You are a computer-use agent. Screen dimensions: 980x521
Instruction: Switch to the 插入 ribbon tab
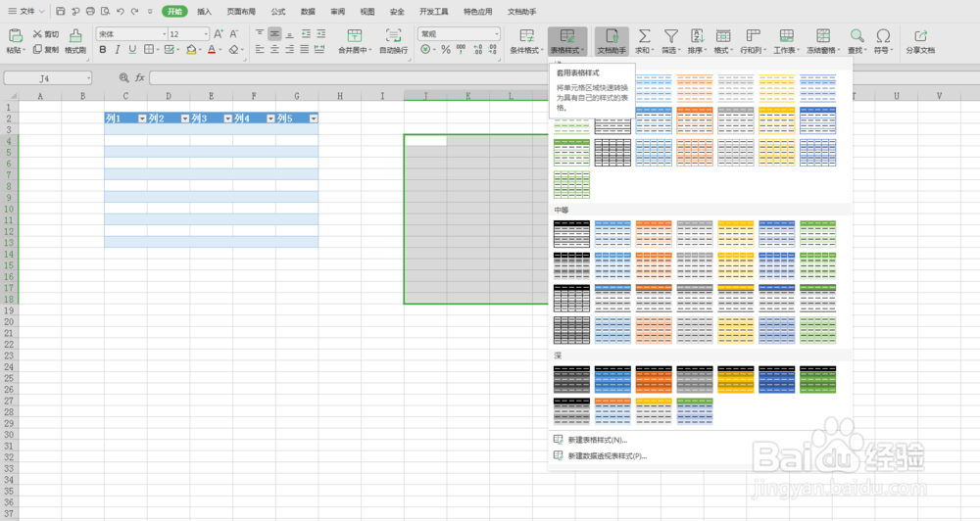click(x=205, y=11)
